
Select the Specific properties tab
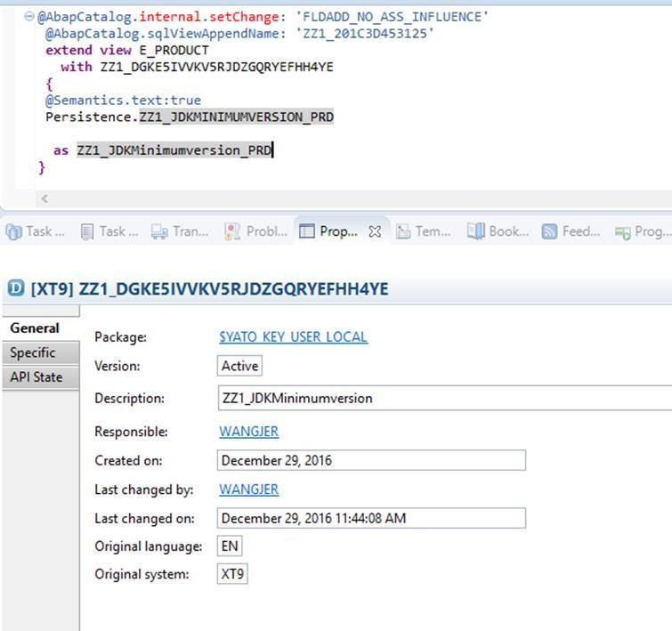coord(41,352)
